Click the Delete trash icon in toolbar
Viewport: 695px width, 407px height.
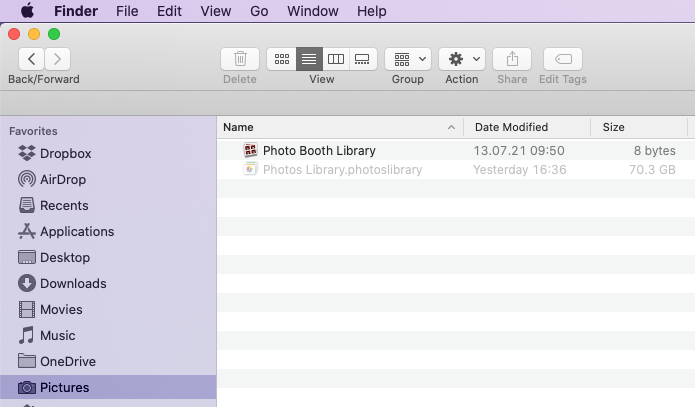(240, 59)
